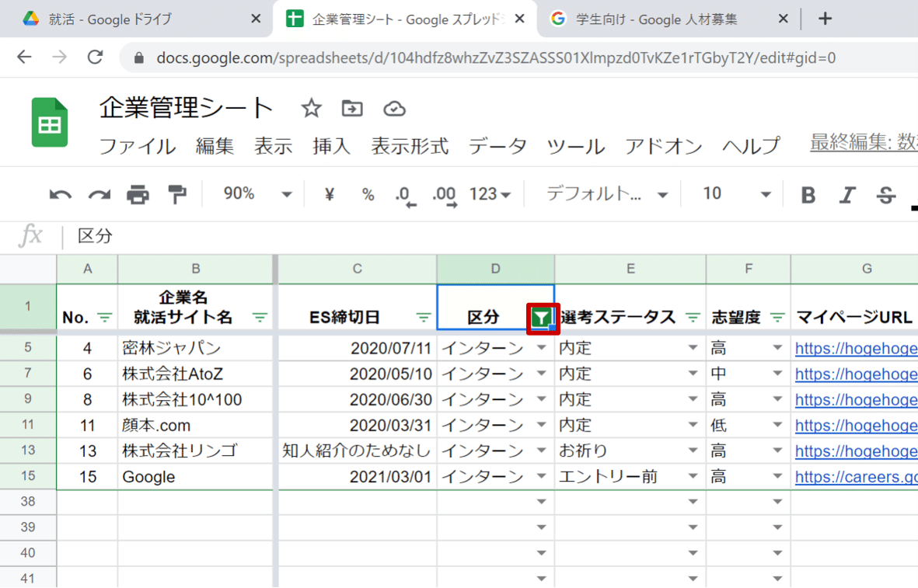Screen dimensions: 918x588
Task: Open the Google Sheets home logo
Action: [50, 122]
